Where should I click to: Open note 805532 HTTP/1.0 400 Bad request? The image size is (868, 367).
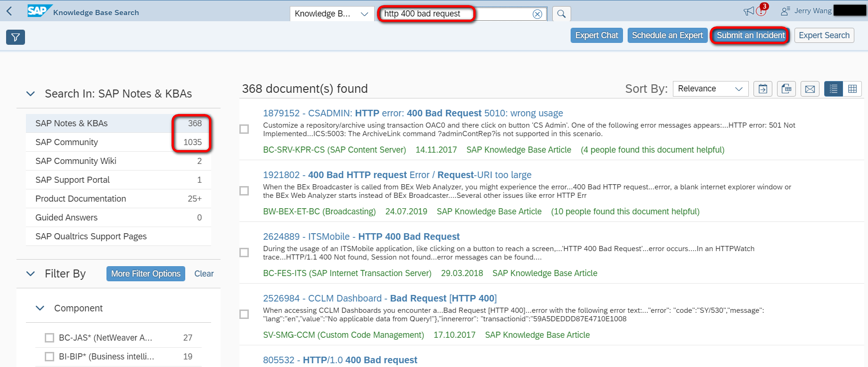(340, 360)
